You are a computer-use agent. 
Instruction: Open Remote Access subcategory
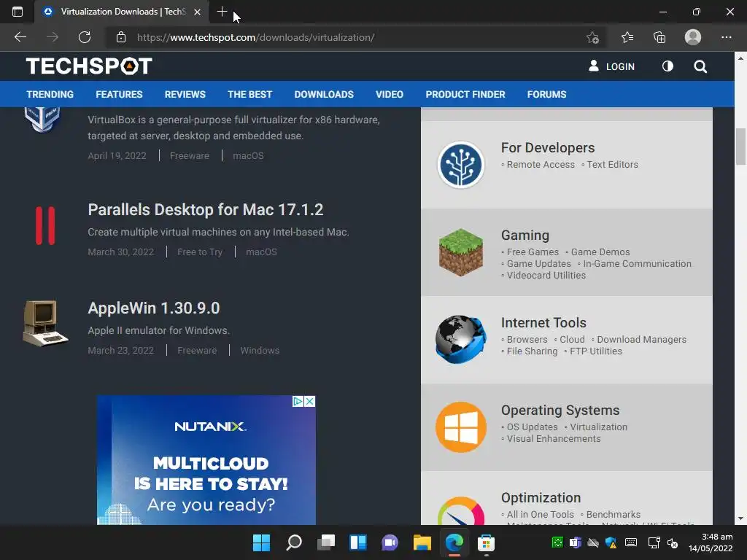point(541,164)
